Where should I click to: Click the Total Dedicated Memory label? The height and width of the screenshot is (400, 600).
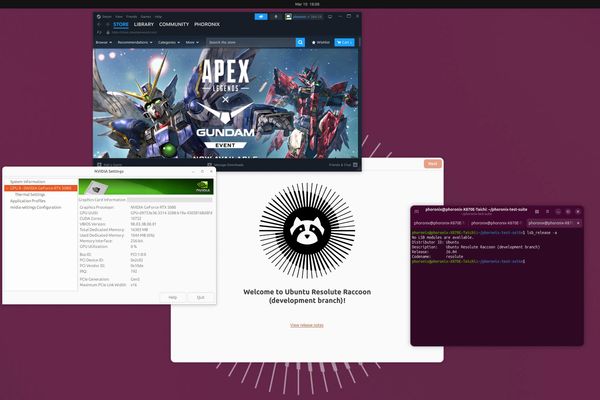point(102,230)
